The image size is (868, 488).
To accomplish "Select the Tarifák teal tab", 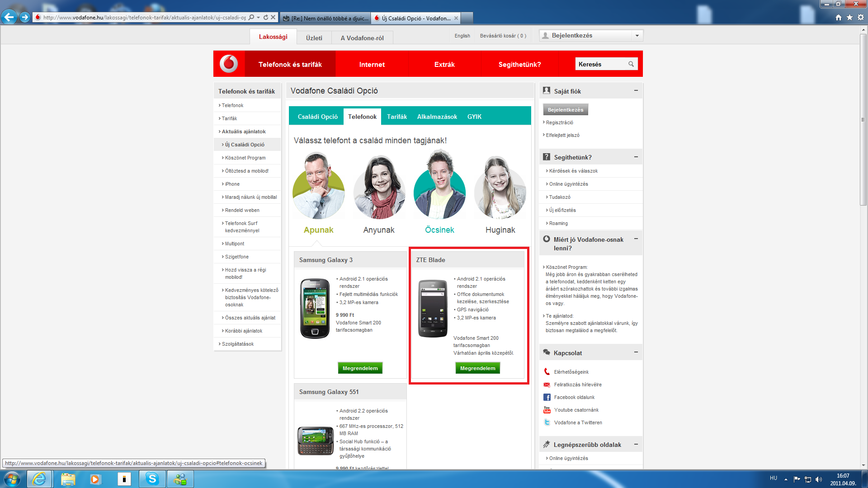I will [397, 117].
